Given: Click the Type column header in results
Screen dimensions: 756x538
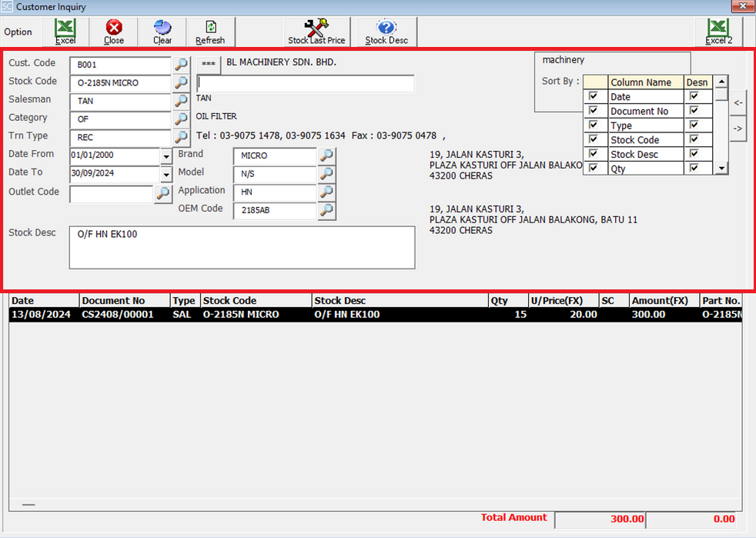Looking at the screenshot, I should pos(185,301).
